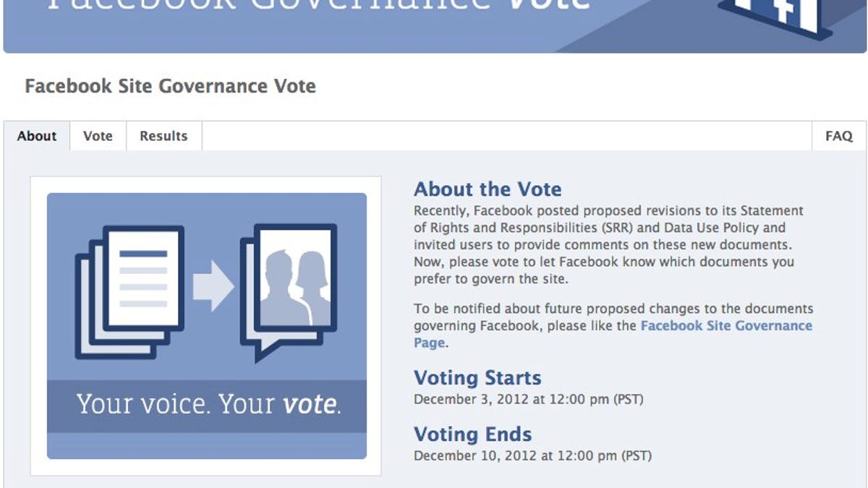Select the About tab
The image size is (868, 488).
(x=37, y=136)
